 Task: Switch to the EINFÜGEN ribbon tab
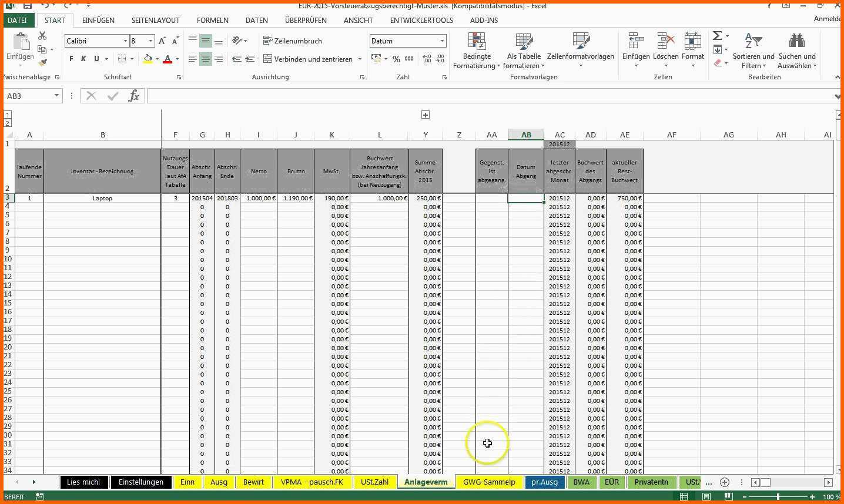click(x=98, y=20)
